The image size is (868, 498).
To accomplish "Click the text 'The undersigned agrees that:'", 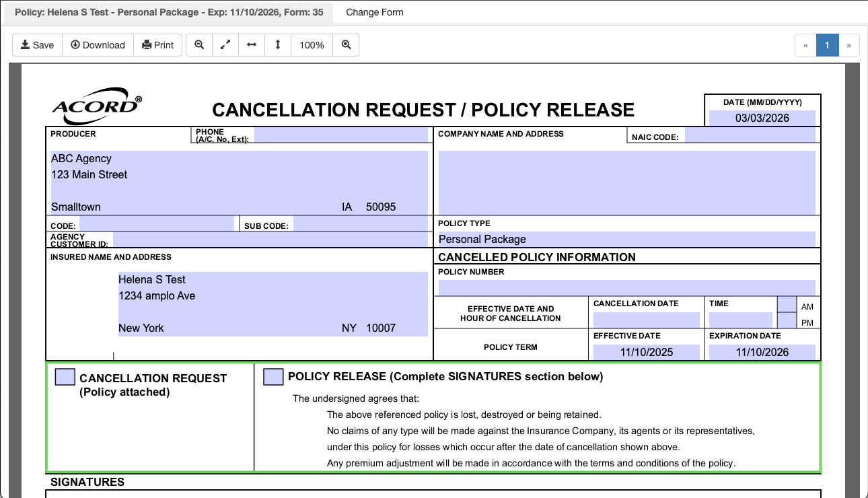I will [356, 398].
